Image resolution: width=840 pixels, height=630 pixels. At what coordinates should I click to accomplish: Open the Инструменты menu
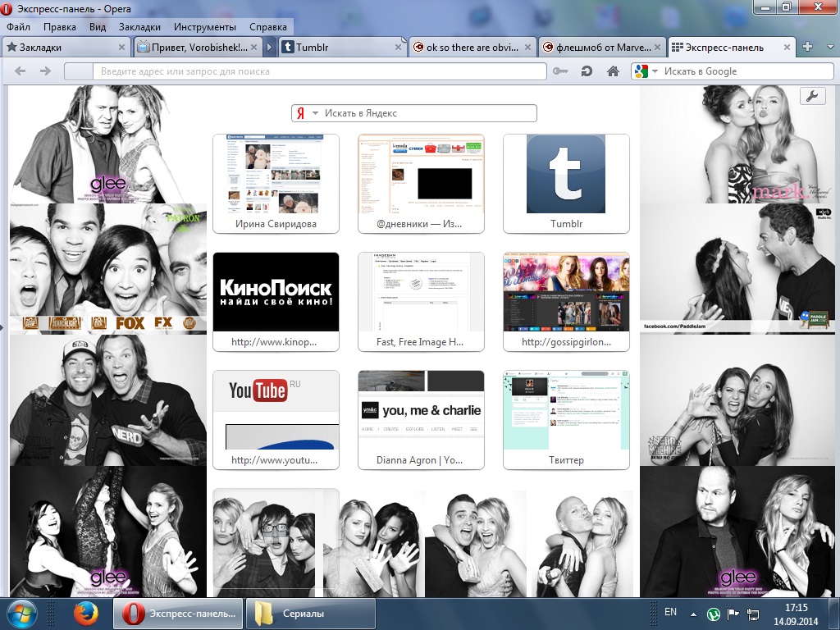(x=204, y=27)
